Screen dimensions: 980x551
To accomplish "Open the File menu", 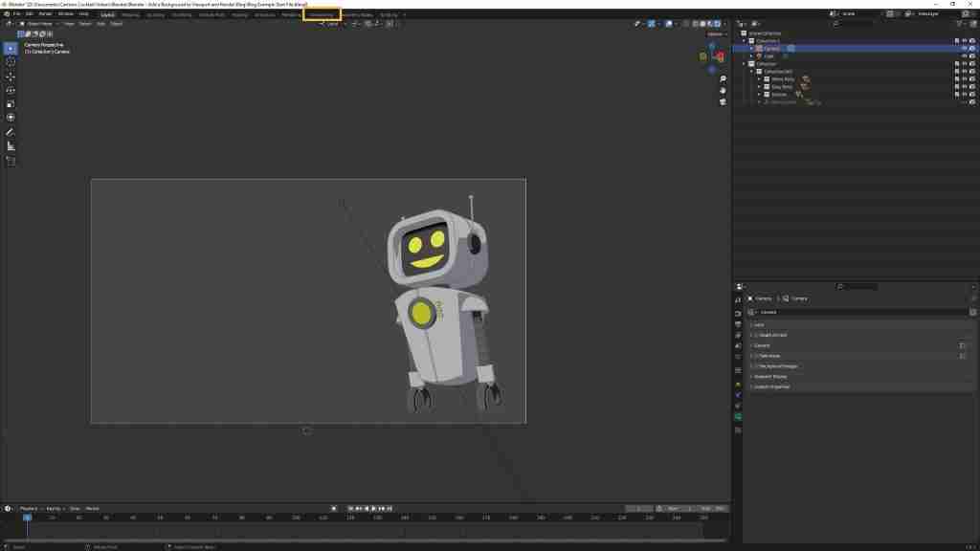I will pos(17,13).
